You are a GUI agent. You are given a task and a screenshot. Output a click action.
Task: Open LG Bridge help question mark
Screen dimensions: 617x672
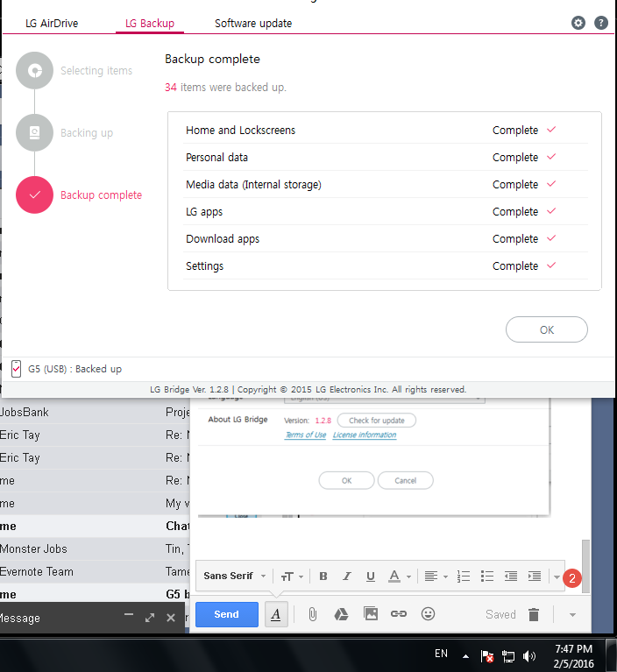pyautogui.click(x=600, y=23)
